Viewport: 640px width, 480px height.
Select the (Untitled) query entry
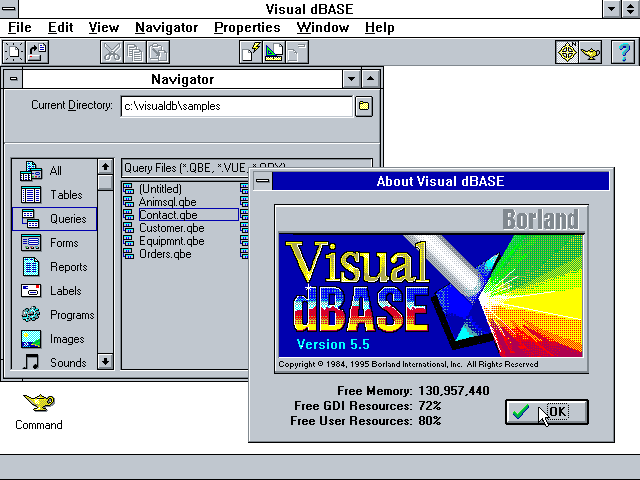point(160,189)
